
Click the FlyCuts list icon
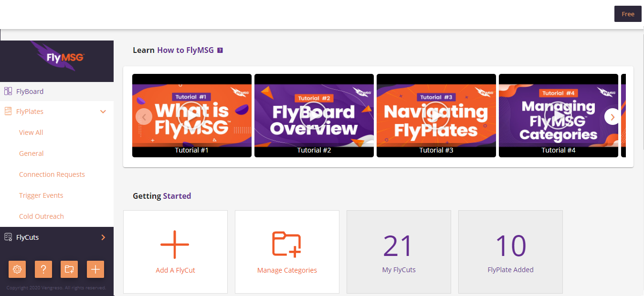tap(8, 237)
